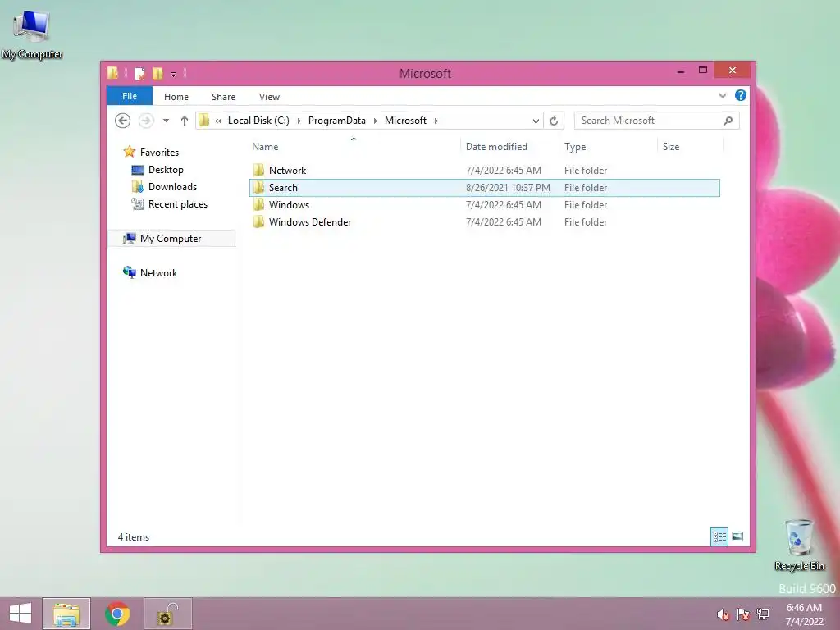Screen dimensions: 840x630
Task: Select the Search folder row
Action: [x=484, y=188]
